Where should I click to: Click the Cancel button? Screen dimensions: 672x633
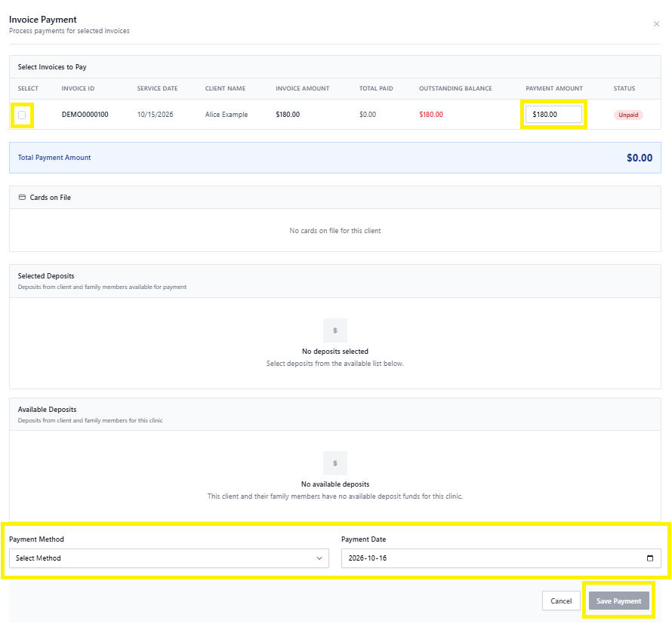tap(561, 601)
